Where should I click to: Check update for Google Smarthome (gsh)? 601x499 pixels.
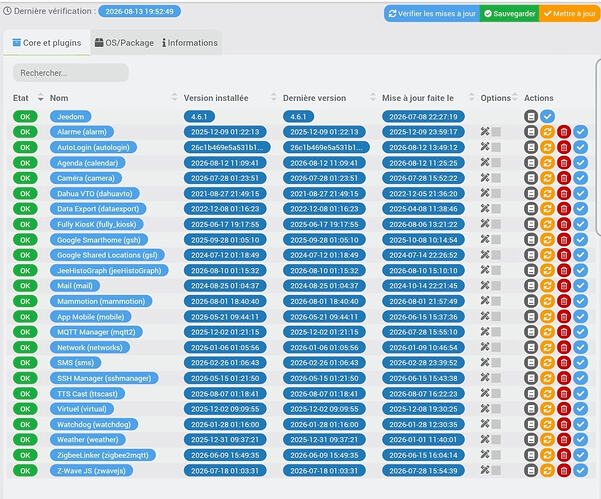click(580, 240)
